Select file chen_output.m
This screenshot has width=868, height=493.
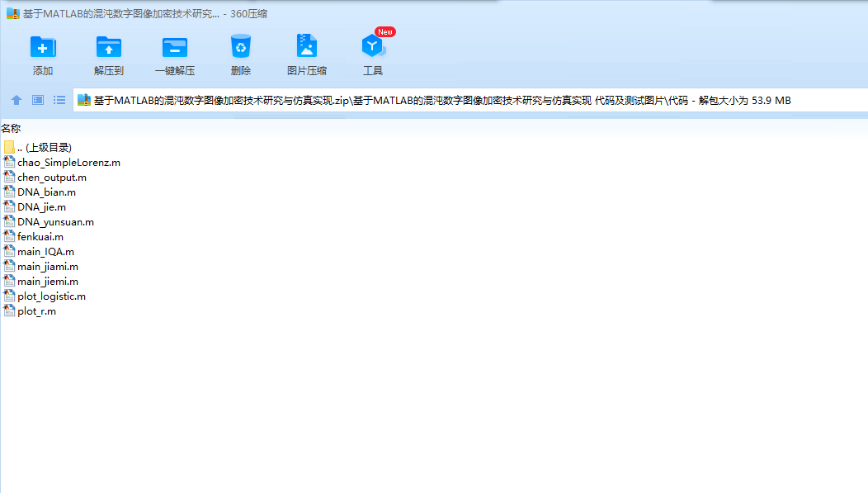click(52, 178)
